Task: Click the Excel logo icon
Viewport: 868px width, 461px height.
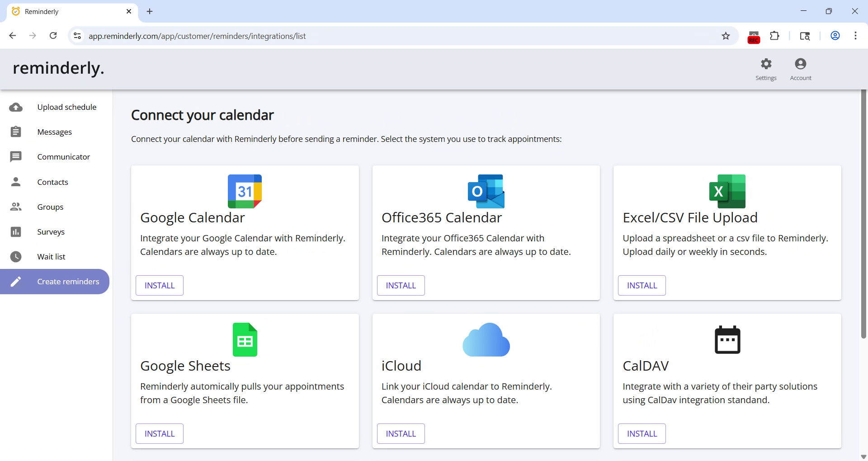Action: tap(727, 191)
